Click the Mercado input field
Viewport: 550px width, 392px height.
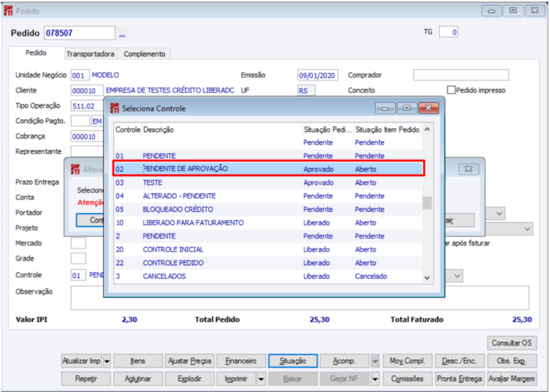point(78,243)
